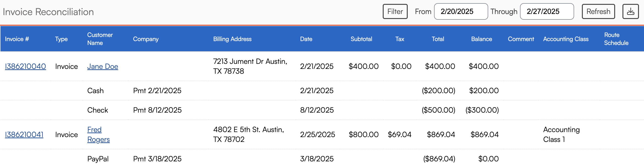The image size is (644, 168).
Task: Sort by Date column header
Action: click(306, 39)
